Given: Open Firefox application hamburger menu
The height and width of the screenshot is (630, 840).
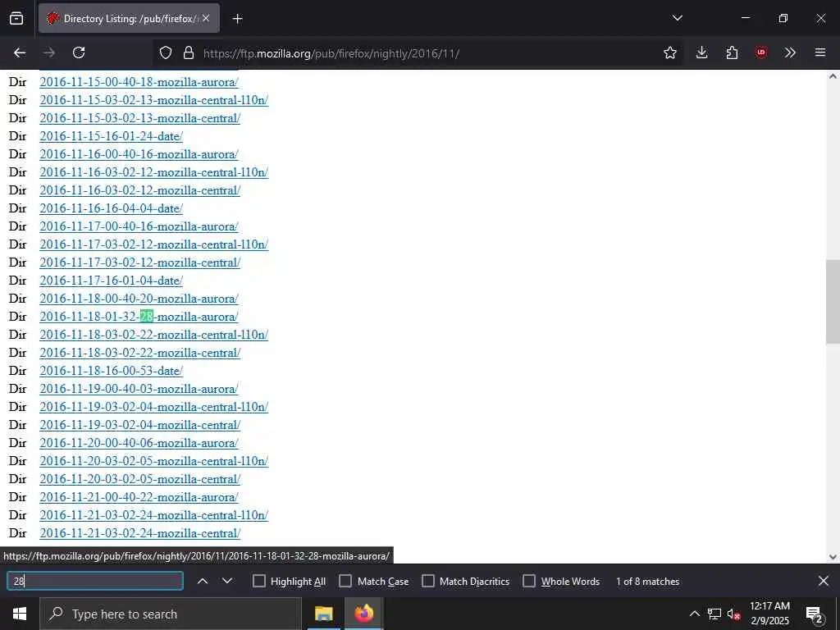Looking at the screenshot, I should tap(820, 52).
